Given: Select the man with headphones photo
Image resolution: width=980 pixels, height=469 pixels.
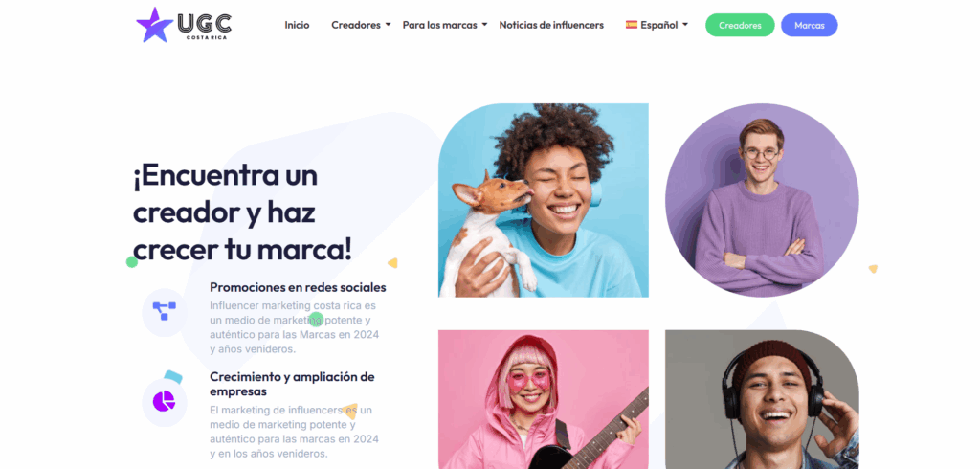Looking at the screenshot, I should 762,399.
